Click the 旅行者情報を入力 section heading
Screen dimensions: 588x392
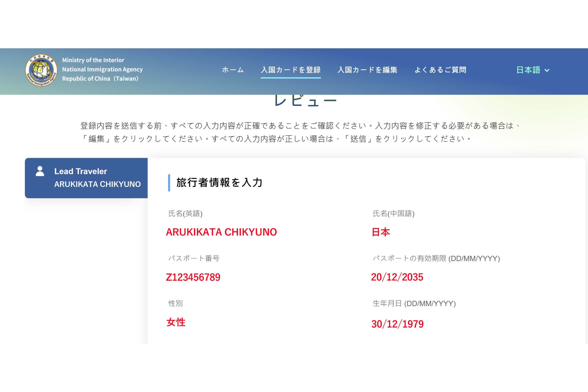219,183
